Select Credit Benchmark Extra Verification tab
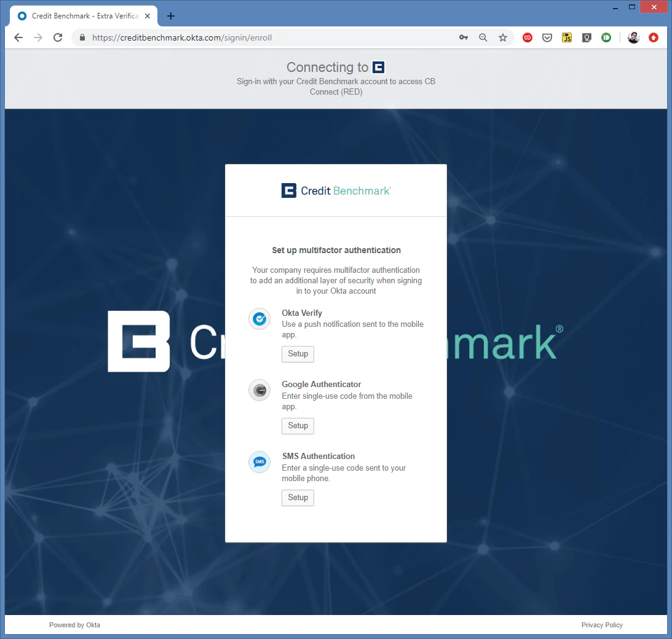This screenshot has width=672, height=639. coord(84,16)
